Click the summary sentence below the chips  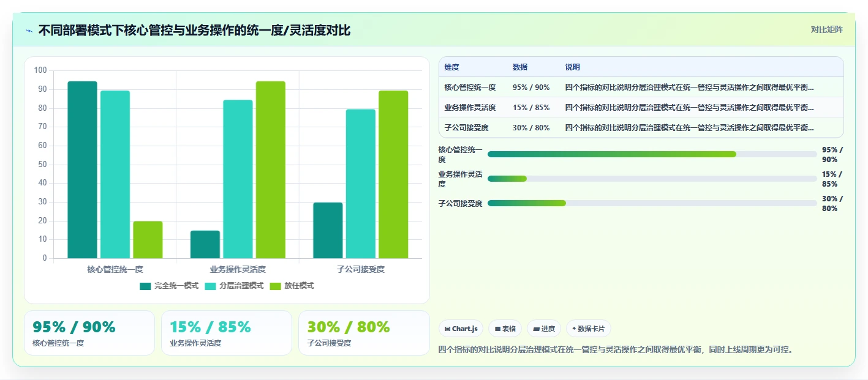pos(616,350)
